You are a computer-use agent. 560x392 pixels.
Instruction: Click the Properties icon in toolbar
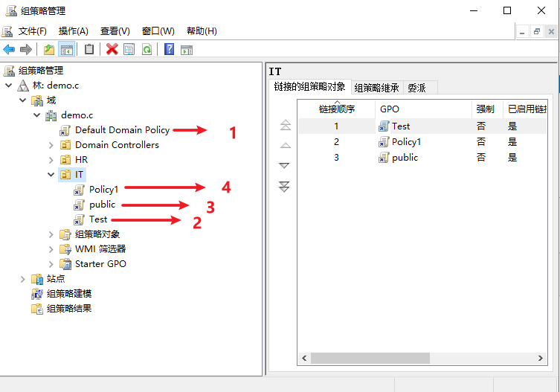coord(129,49)
